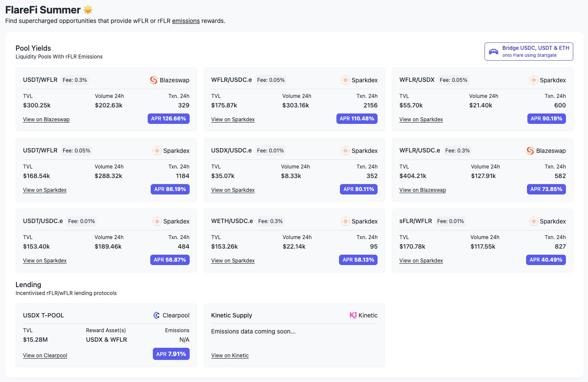This screenshot has height=382, width=588.
Task: Open the Bridge USDC, USDT & ETH button
Action: 529,52
